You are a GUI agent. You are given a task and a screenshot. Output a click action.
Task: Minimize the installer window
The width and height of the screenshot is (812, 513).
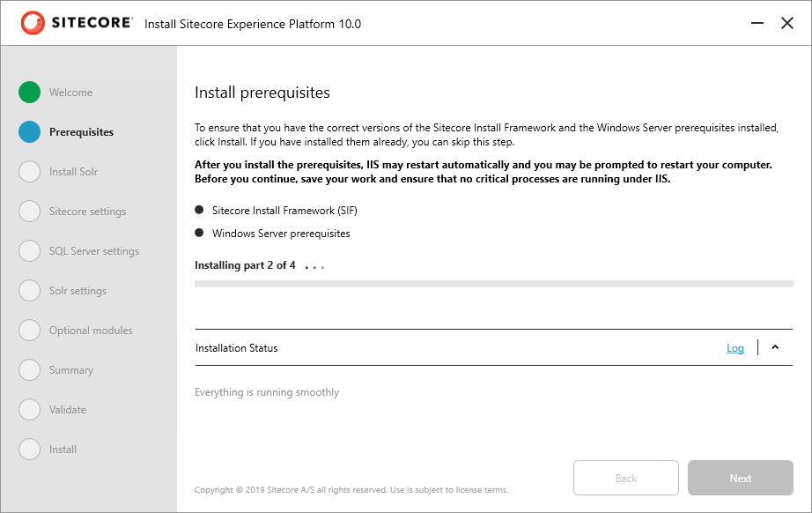[757, 23]
